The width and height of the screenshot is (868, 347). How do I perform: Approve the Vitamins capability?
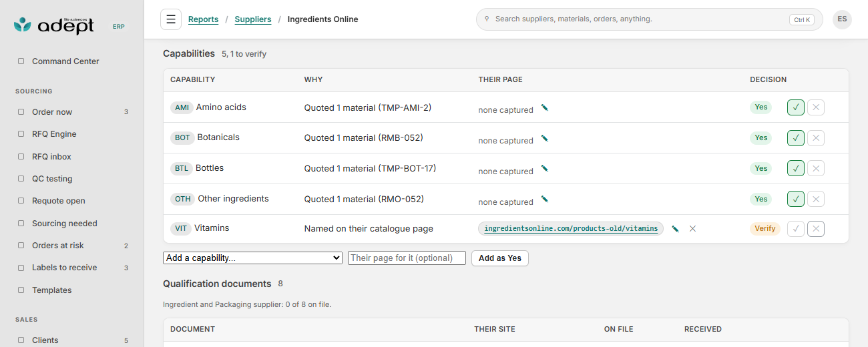click(796, 229)
